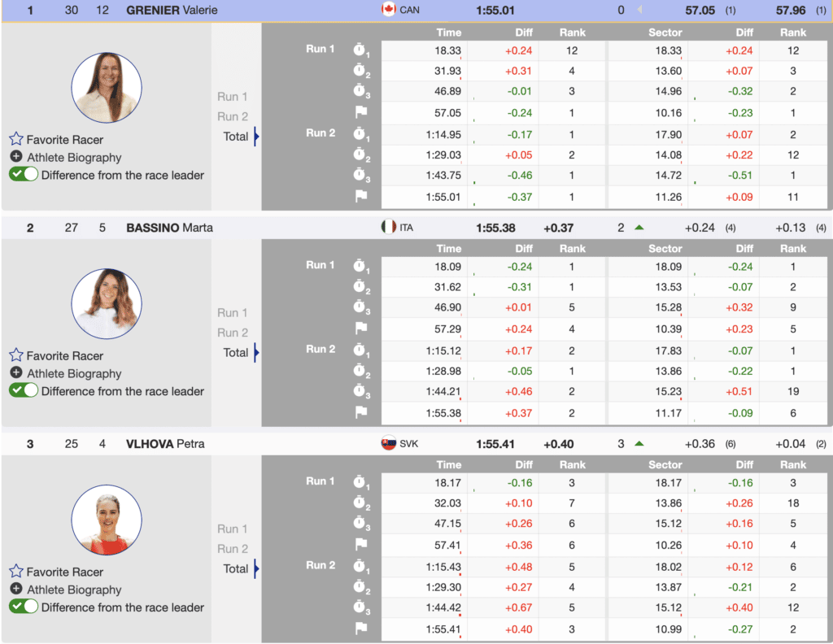This screenshot has height=644, width=833.
Task: Click the plus icon beside Bassino's Athlete Biography
Action: (16, 373)
